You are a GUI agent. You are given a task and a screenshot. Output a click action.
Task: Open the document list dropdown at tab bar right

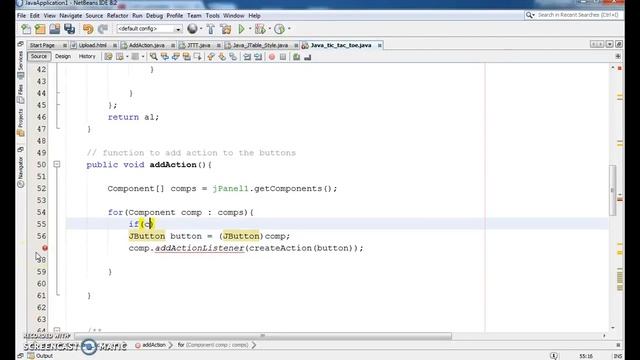(x=609, y=44)
